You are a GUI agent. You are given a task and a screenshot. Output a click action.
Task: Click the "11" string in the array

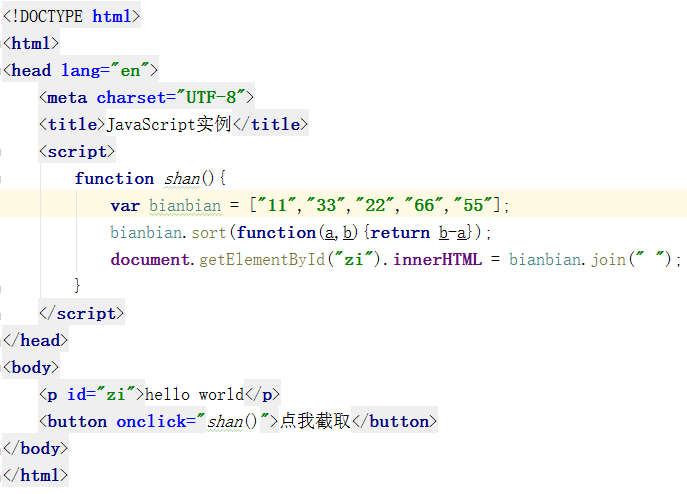(279, 206)
